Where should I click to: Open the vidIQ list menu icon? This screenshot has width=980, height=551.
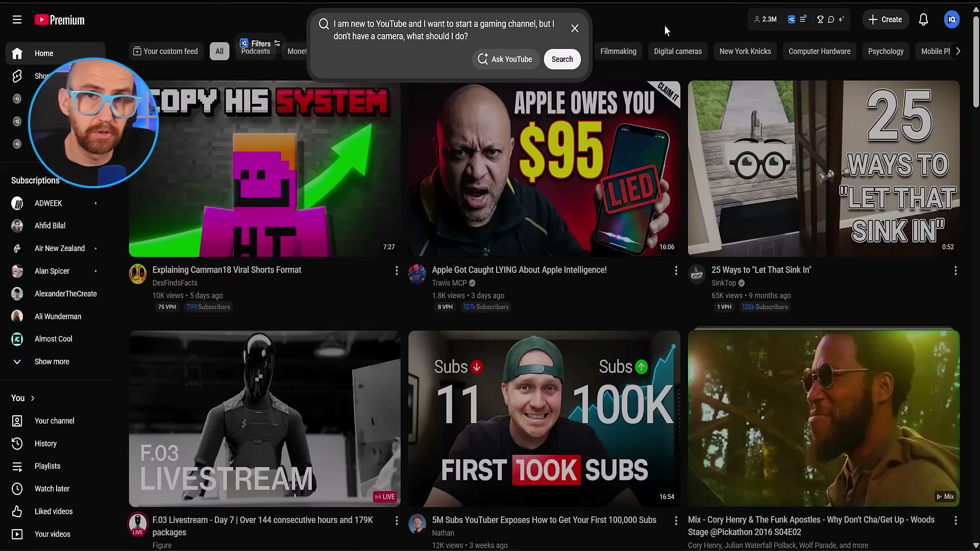[x=803, y=19]
